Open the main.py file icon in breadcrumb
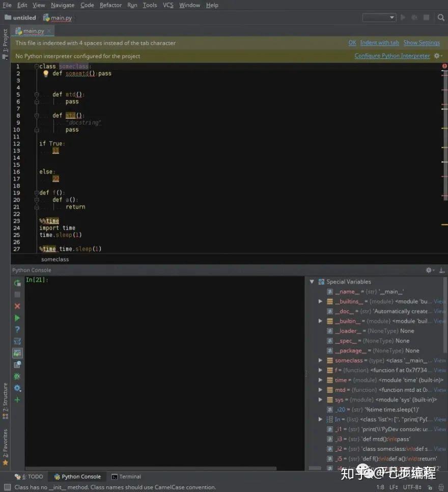 coord(46,17)
